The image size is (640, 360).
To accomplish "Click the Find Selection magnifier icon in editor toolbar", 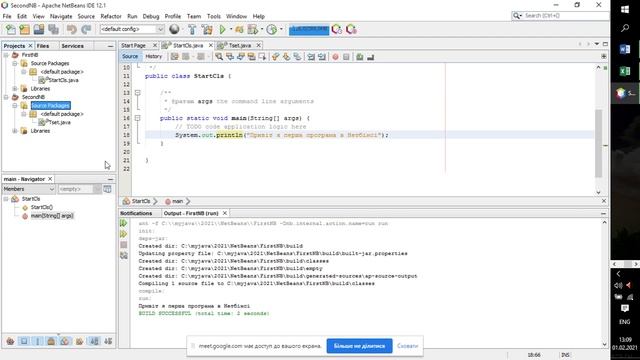I will click(x=219, y=57).
